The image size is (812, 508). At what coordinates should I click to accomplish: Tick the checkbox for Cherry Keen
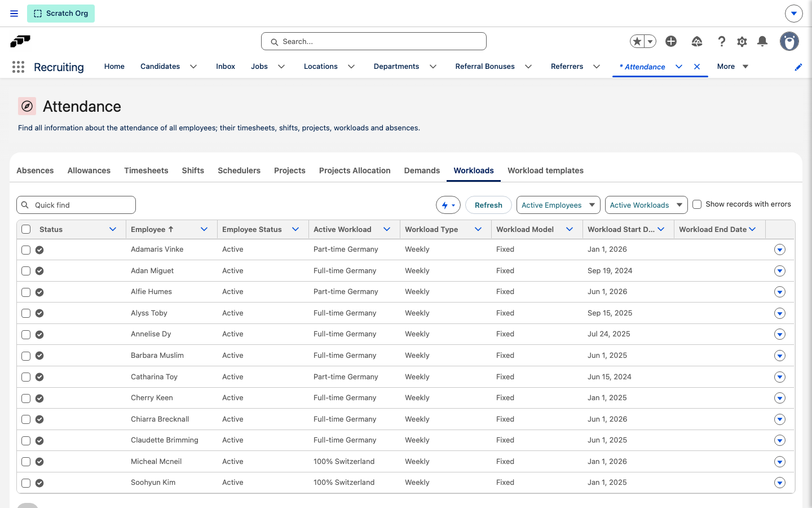tap(26, 398)
